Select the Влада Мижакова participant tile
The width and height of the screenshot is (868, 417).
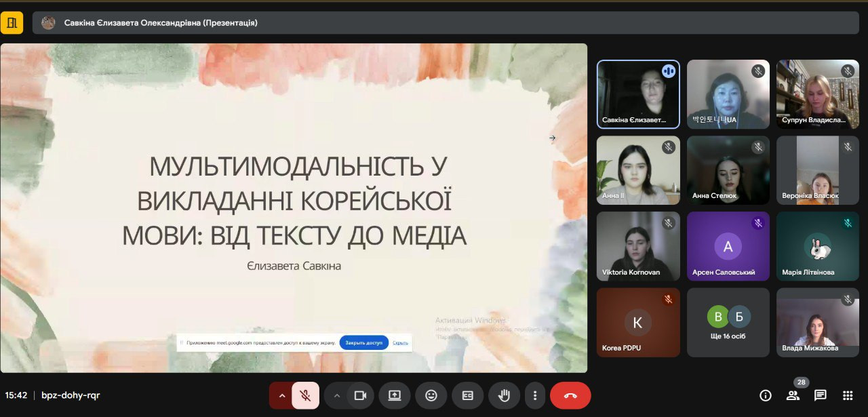point(818,323)
